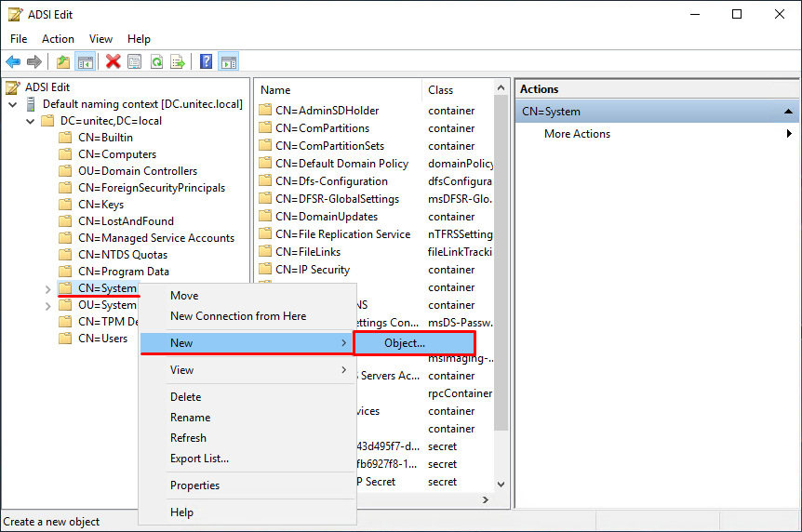
Task: Expand the CN=System tree node arrow
Action: point(47,289)
